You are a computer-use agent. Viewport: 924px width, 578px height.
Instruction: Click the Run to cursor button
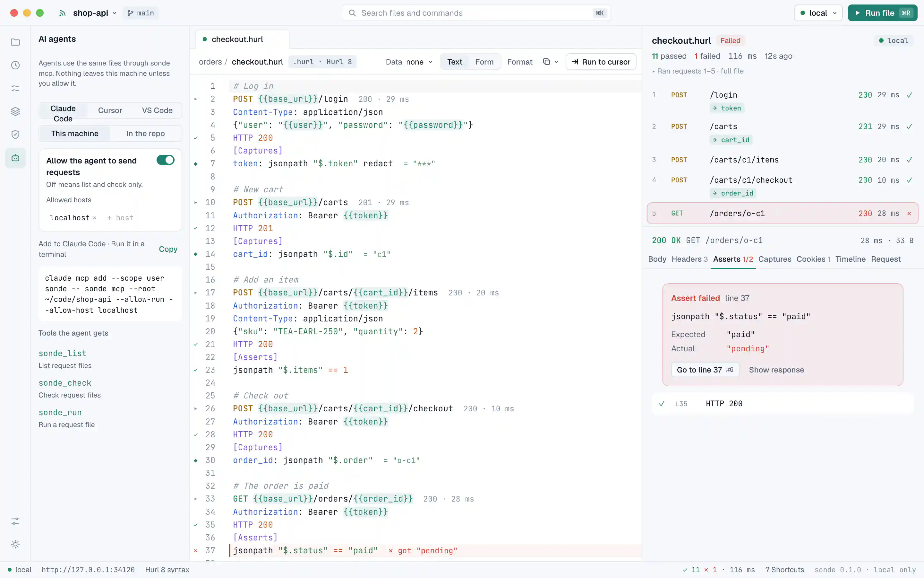[x=601, y=62]
